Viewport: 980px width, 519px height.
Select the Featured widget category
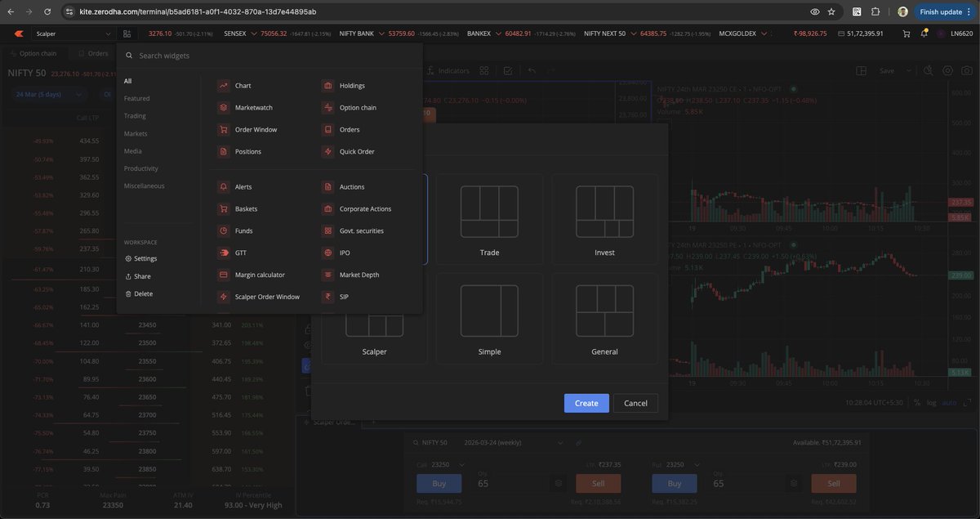137,99
